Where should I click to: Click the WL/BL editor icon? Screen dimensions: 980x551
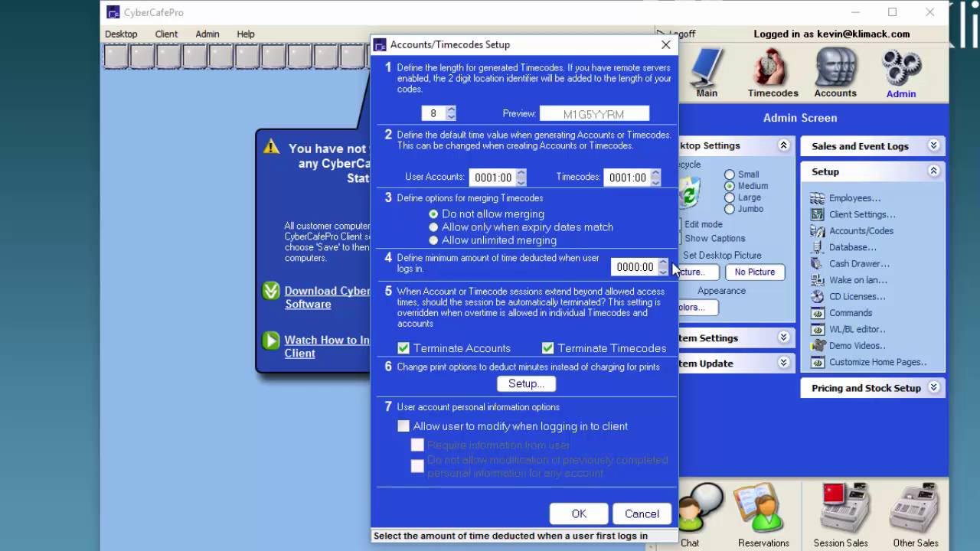(817, 329)
